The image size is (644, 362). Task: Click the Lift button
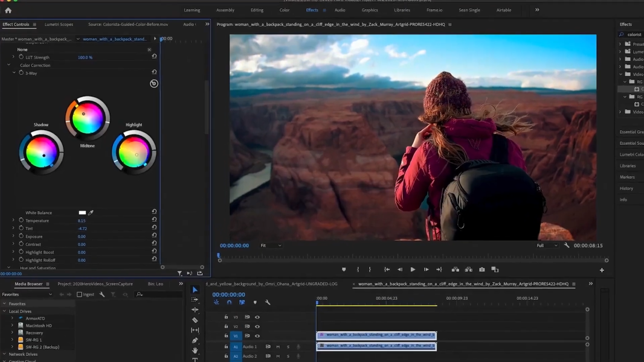click(x=455, y=269)
